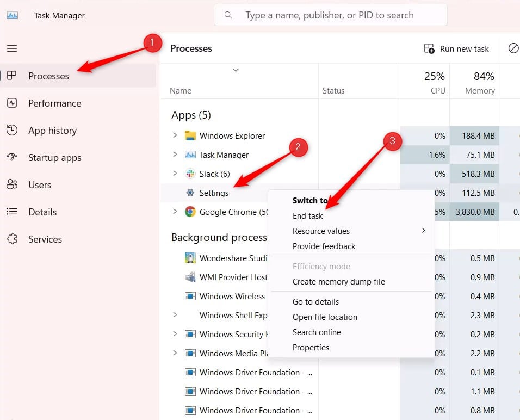Click the Run new task button
Viewport: 520px width, 420px height.
[456, 49]
